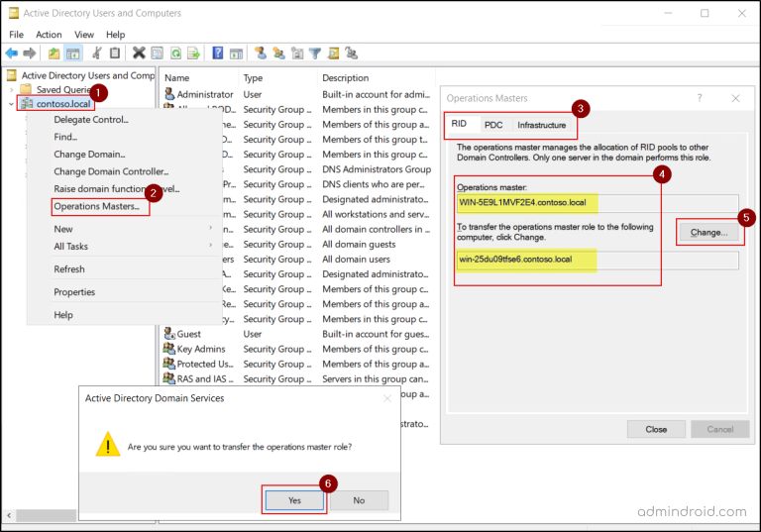
Task: Choose Refresh from the context menu
Action: tap(69, 269)
